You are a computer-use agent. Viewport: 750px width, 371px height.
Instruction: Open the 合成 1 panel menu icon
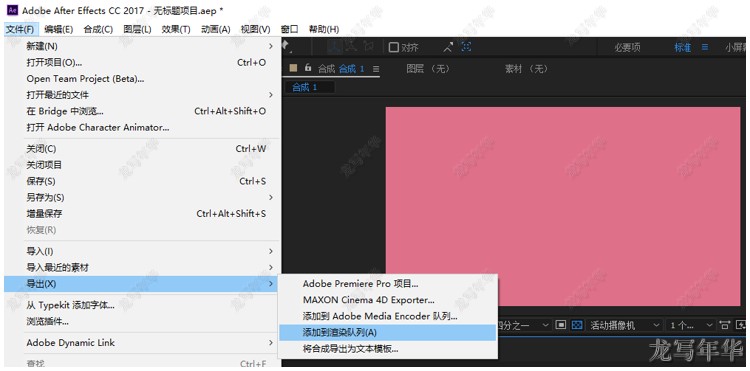[x=376, y=69]
